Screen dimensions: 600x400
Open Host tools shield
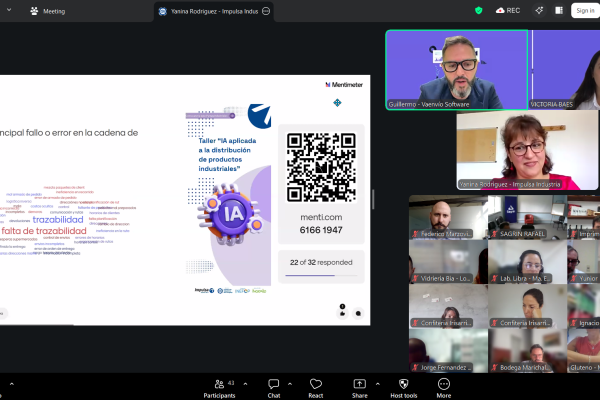point(403,385)
